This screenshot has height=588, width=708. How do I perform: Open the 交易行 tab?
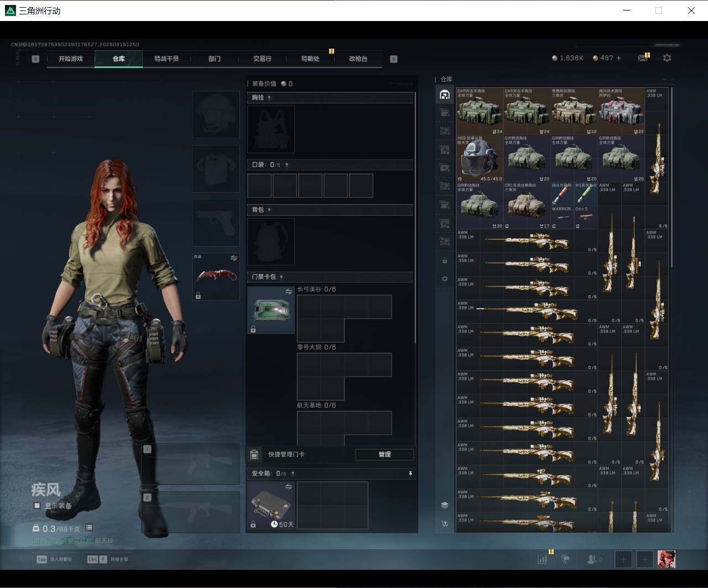click(x=262, y=59)
